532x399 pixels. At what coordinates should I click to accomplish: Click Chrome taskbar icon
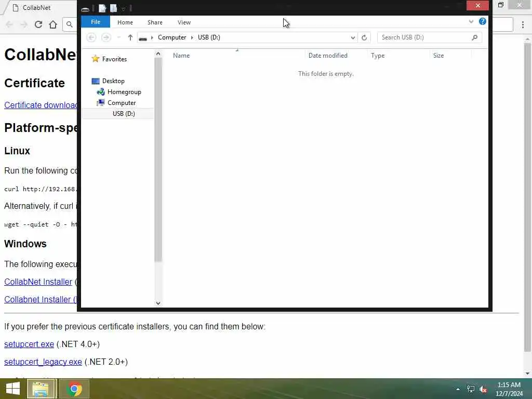74,389
